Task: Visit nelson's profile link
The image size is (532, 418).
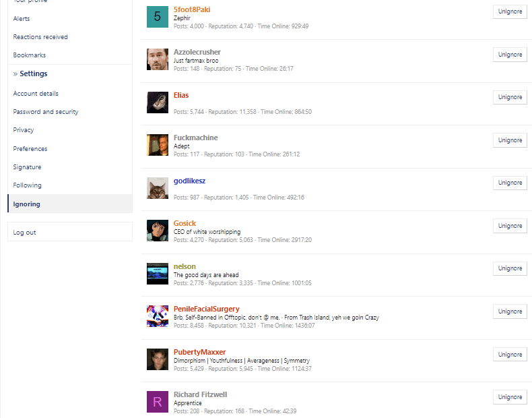Action: point(185,266)
